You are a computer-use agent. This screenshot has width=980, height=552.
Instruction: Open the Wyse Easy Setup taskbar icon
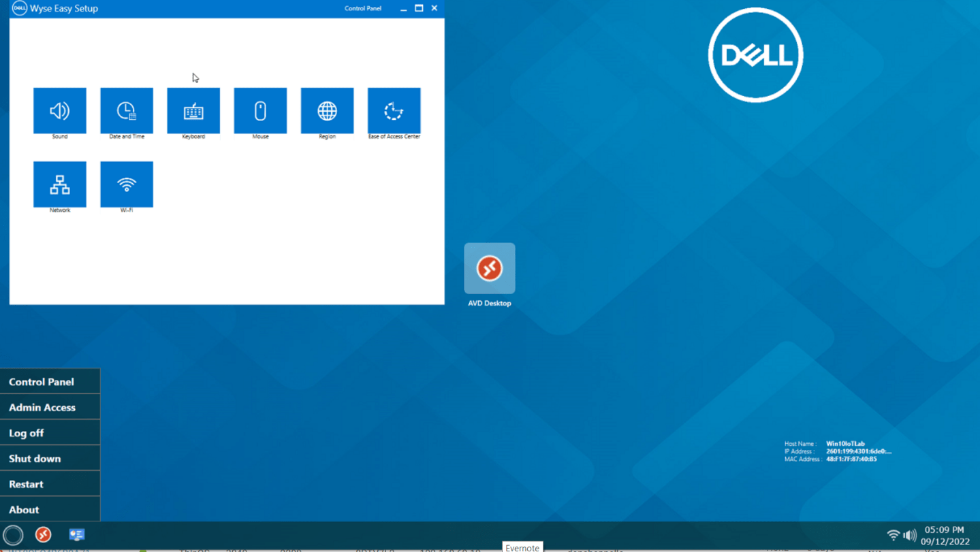(76, 535)
